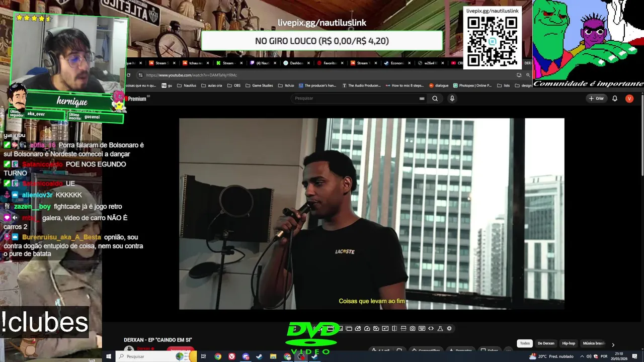Open The producer's han... bookmark
The height and width of the screenshot is (362, 644).
317,85
